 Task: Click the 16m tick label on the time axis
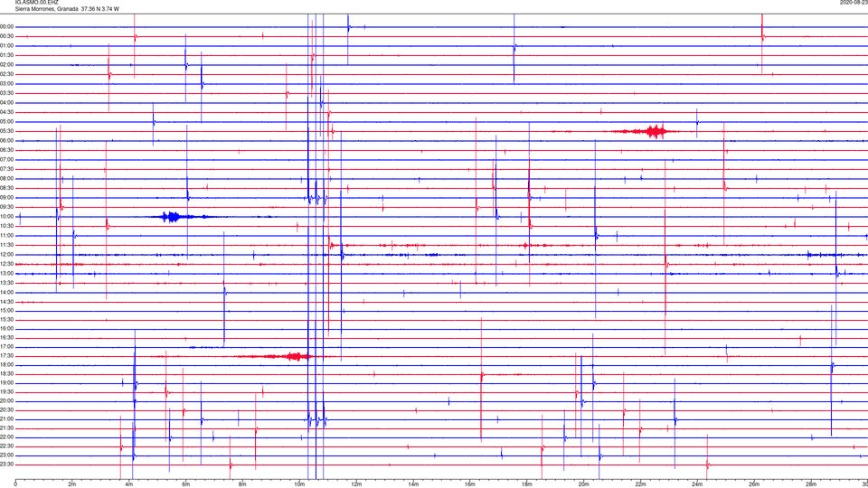(470, 484)
